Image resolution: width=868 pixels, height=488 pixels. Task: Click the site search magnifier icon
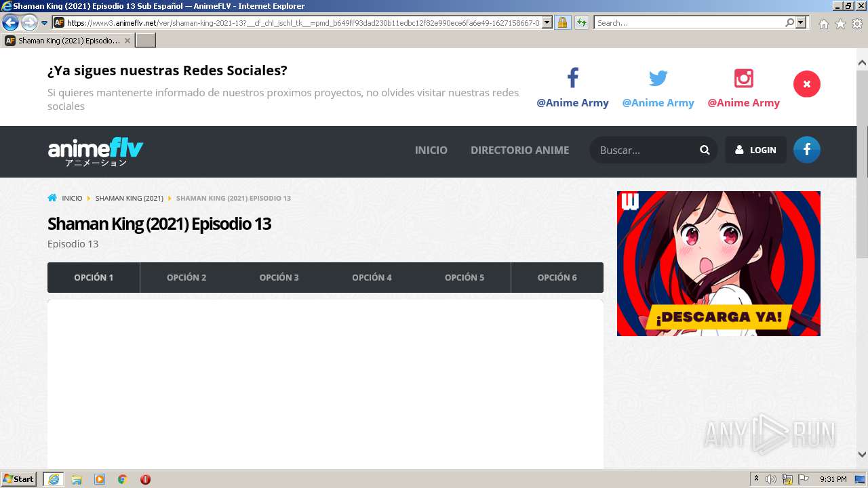(x=705, y=150)
